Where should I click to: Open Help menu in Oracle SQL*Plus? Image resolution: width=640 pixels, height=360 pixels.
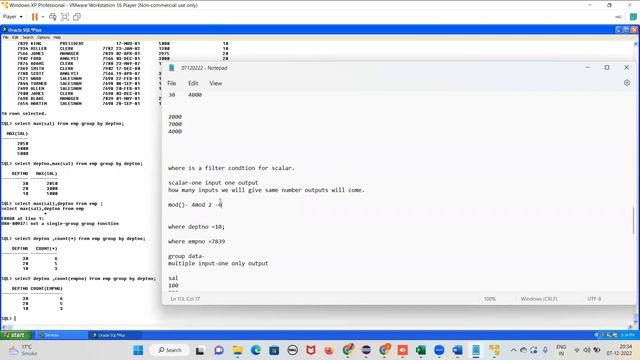coord(57,37)
